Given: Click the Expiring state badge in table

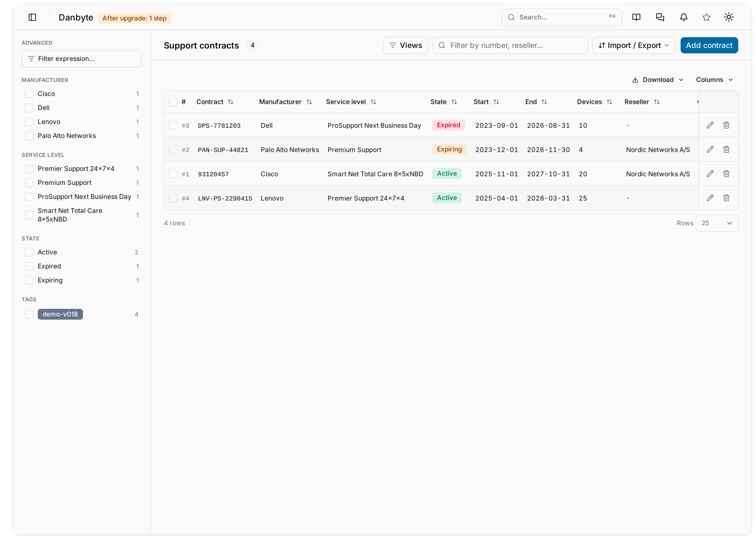Looking at the screenshot, I should 449,149.
